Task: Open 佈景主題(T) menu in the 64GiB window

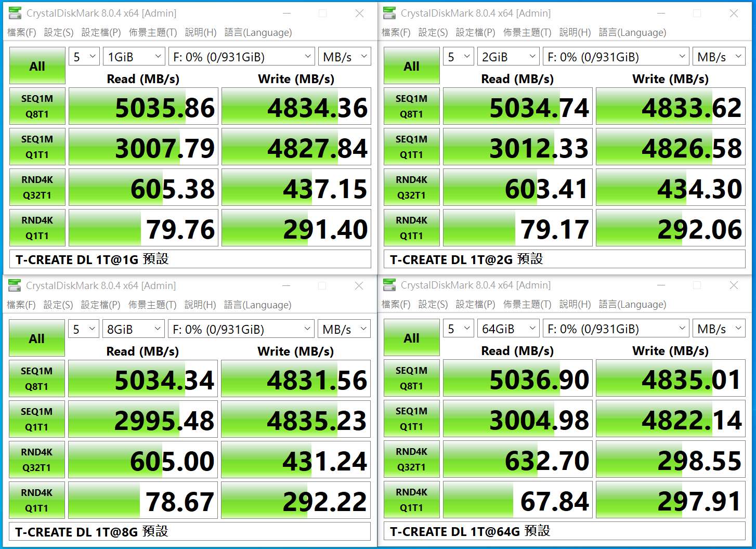Action: pyautogui.click(x=527, y=304)
